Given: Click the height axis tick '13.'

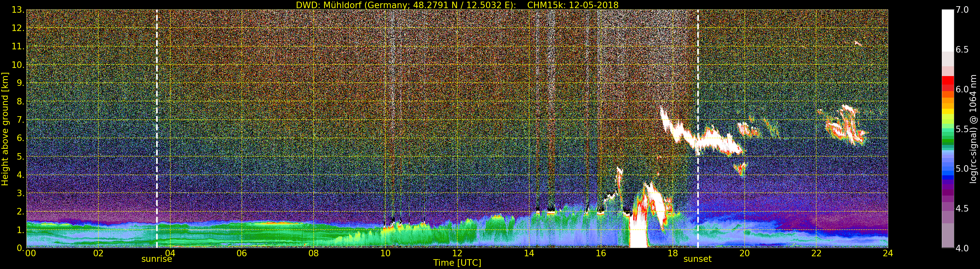Looking at the screenshot, I should (x=18, y=10).
